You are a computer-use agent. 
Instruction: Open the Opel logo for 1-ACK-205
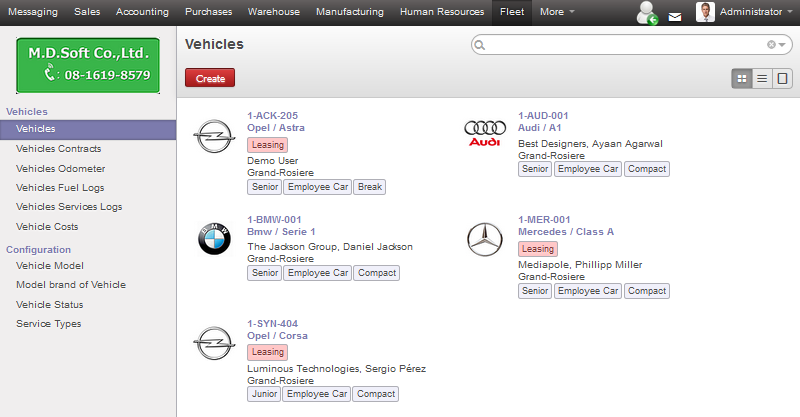pyautogui.click(x=214, y=136)
